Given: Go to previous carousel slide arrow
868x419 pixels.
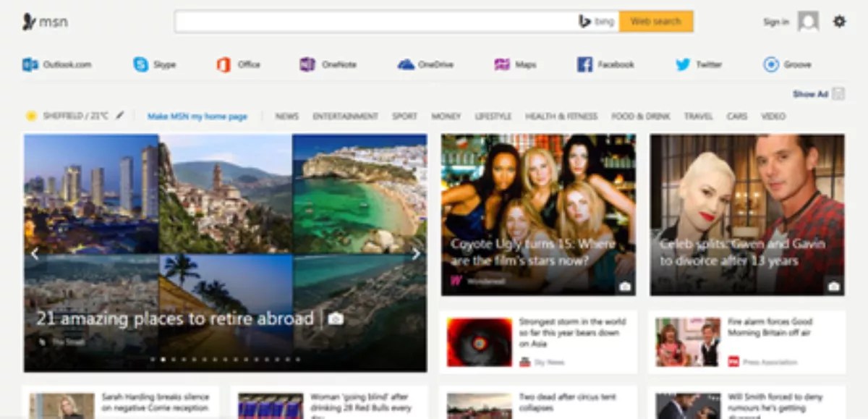Looking at the screenshot, I should 34,254.
